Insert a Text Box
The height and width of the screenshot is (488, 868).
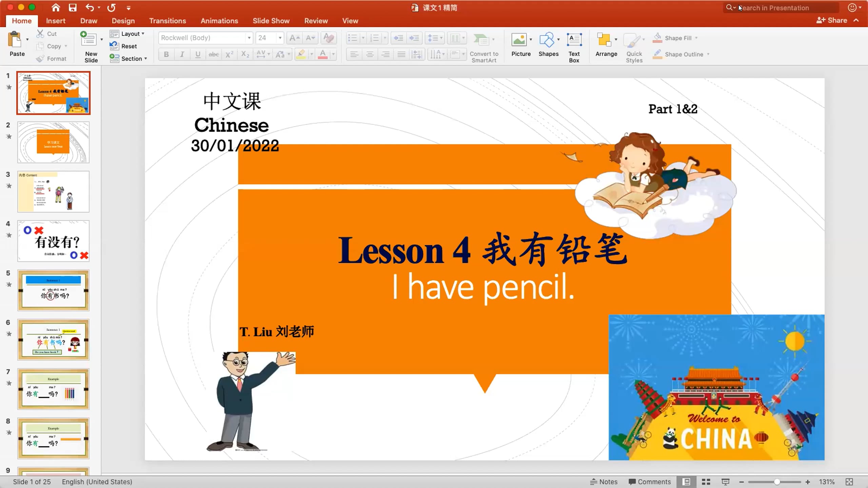pyautogui.click(x=574, y=47)
